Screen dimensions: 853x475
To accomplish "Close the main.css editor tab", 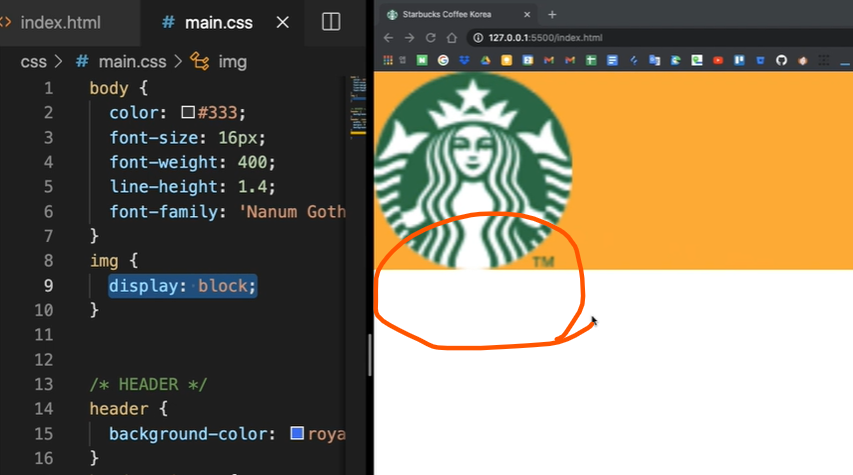I will pos(282,22).
